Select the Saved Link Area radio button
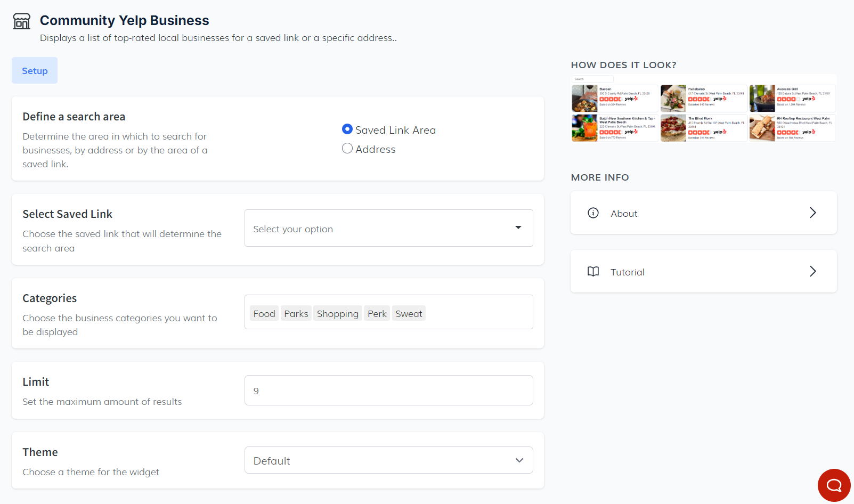 tap(347, 129)
